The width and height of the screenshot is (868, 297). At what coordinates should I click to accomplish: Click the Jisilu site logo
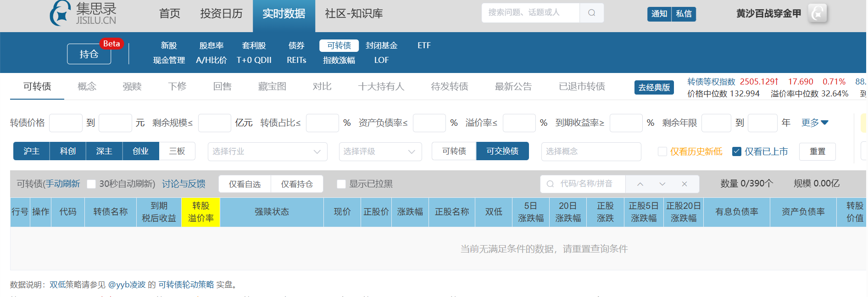click(x=83, y=13)
